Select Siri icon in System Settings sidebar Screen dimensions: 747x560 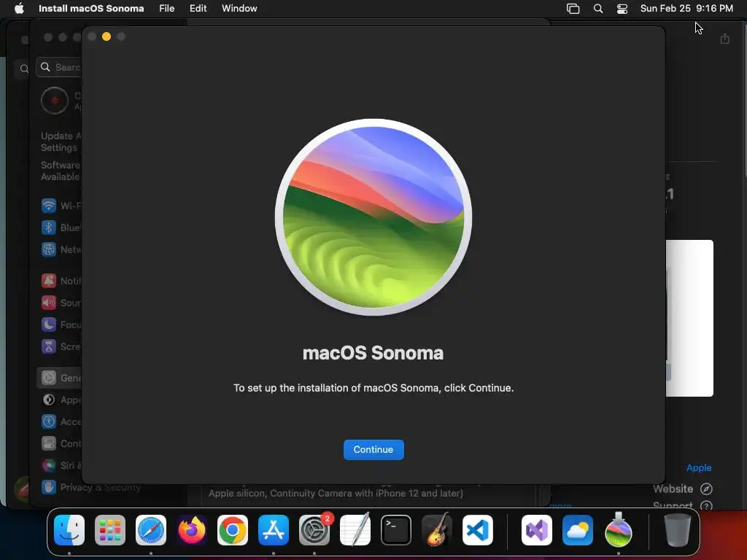coord(49,465)
